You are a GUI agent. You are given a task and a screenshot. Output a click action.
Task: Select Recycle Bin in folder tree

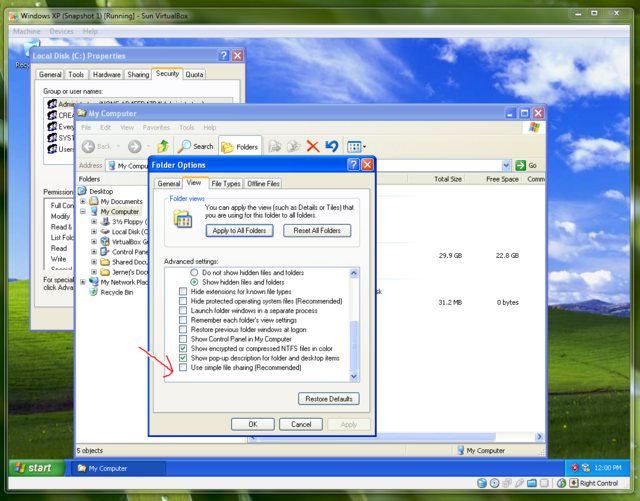(x=117, y=292)
